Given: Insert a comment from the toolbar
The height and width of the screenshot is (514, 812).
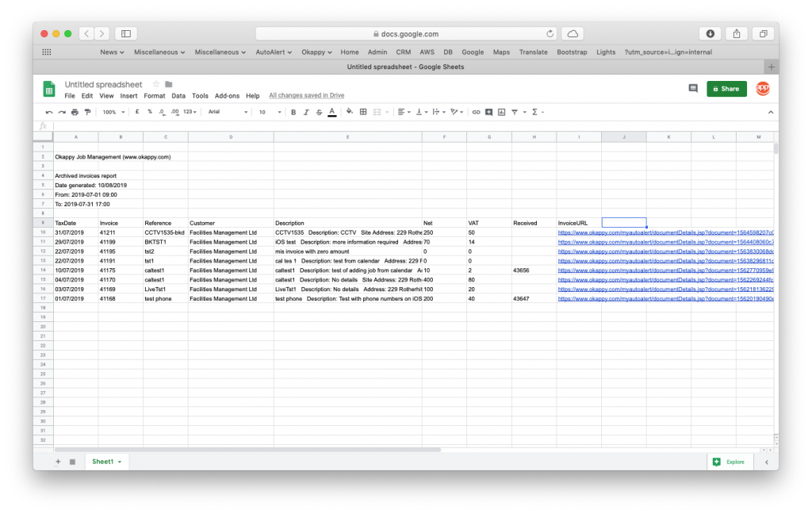Looking at the screenshot, I should coord(488,112).
